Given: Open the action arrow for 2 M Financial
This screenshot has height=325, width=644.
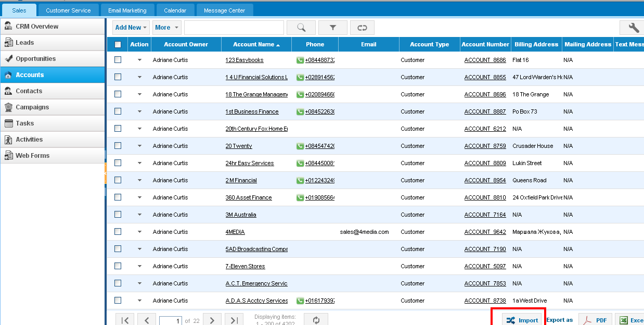Looking at the screenshot, I should click(x=139, y=181).
